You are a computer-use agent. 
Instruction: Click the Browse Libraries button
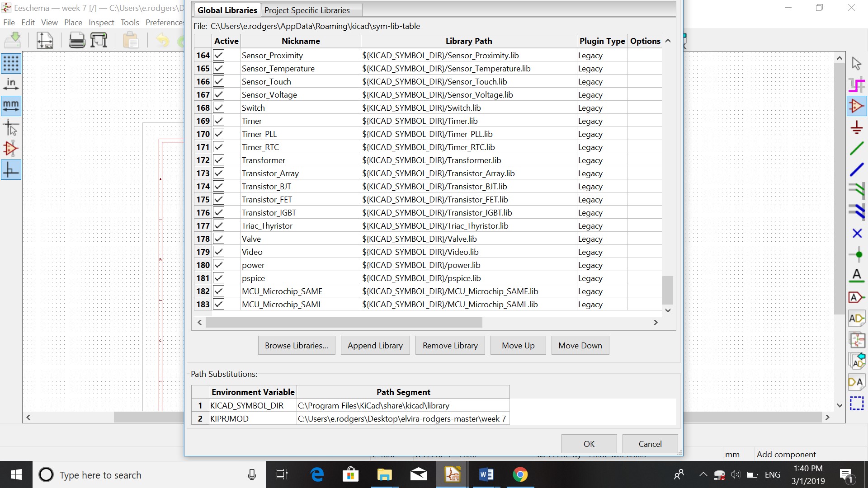(x=296, y=346)
